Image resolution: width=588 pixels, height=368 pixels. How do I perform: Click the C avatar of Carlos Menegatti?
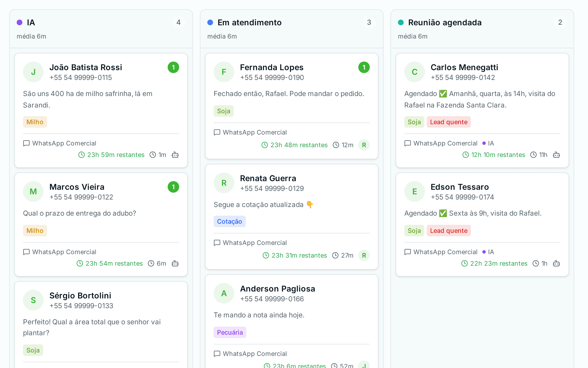(x=415, y=72)
